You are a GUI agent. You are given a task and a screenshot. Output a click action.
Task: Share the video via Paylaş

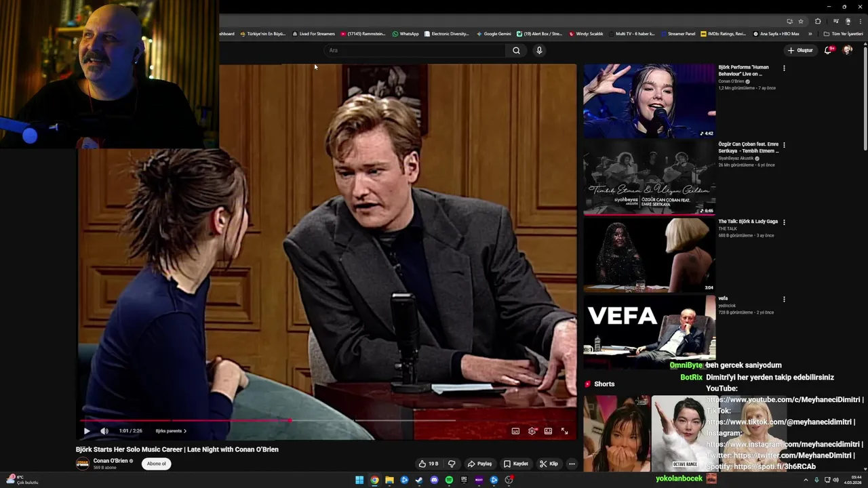click(x=479, y=464)
